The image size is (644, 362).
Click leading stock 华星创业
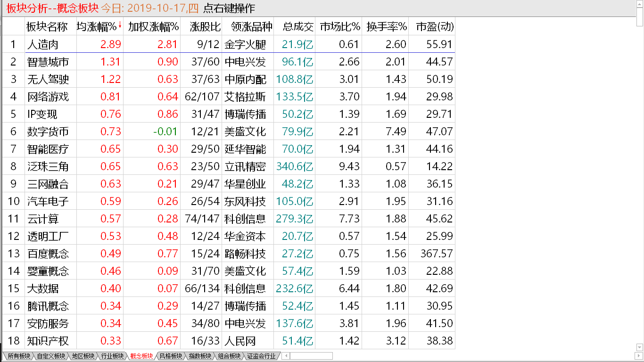245,184
